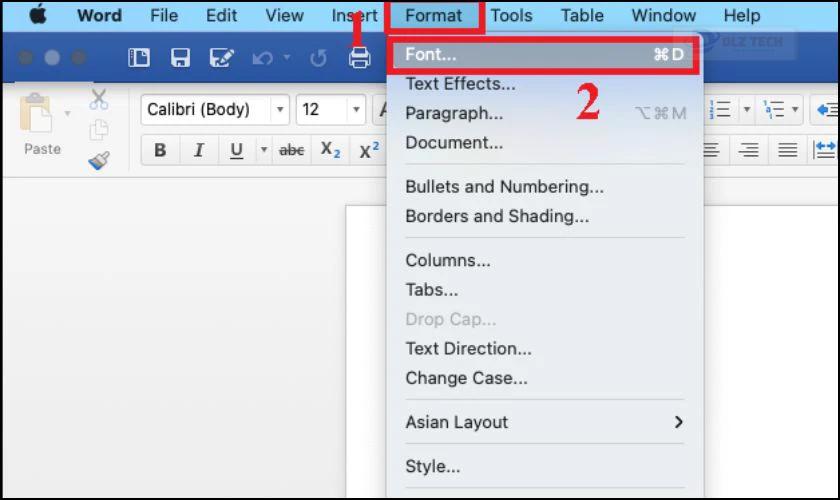Open the numbered list dropdown arrow
The width and height of the screenshot is (840, 500).
point(747,109)
